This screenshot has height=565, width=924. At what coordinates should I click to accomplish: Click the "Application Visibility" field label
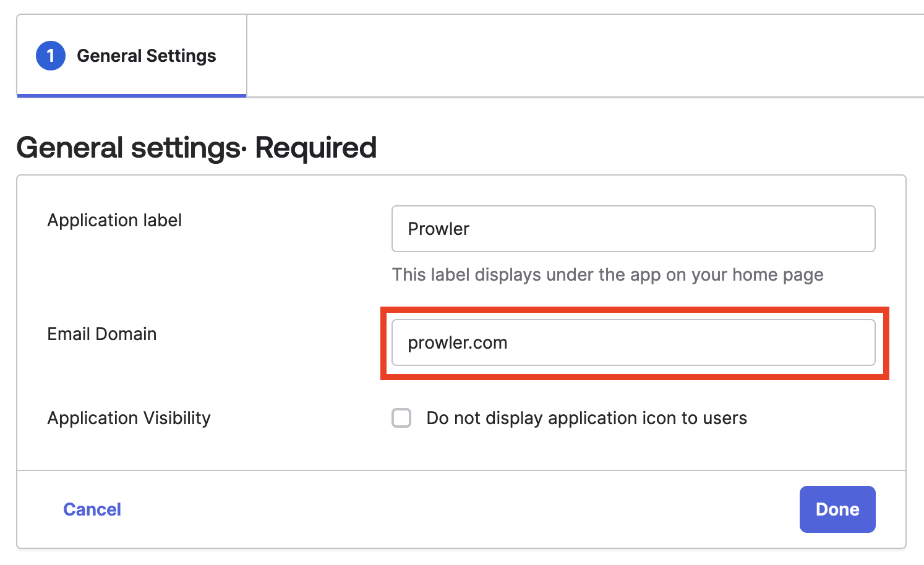click(x=129, y=418)
